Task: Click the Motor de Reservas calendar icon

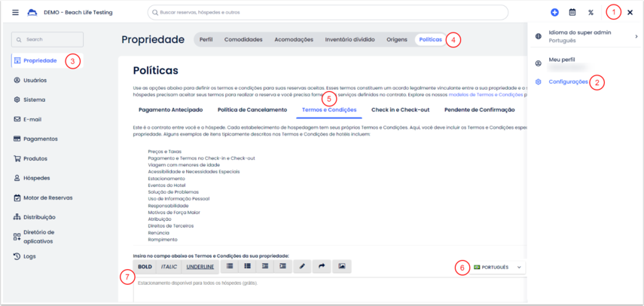Action: pos(17,197)
